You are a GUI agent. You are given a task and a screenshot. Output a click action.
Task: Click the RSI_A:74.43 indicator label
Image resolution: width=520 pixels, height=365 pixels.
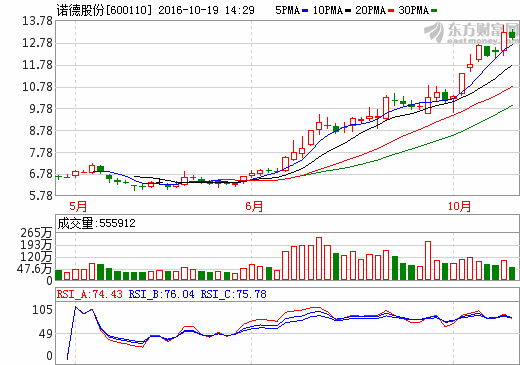coord(90,294)
